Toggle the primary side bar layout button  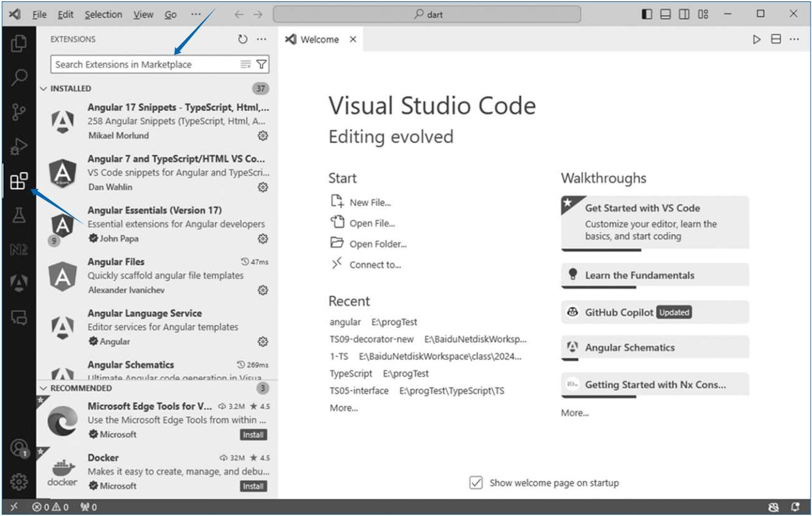point(647,14)
